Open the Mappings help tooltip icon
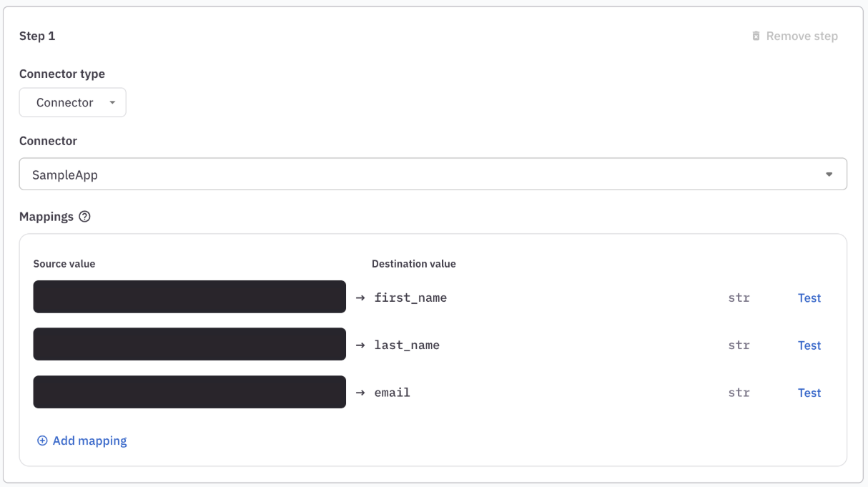This screenshot has width=868, height=487. click(x=85, y=216)
